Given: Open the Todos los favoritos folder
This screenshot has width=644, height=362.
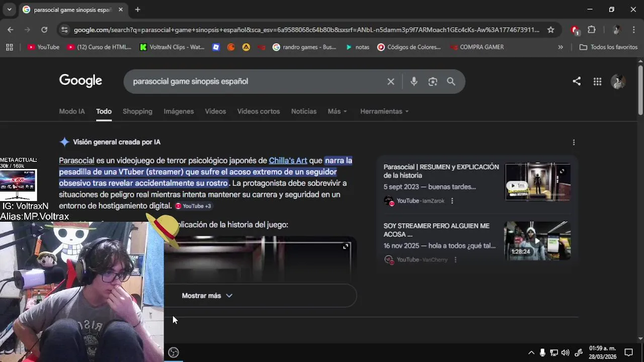Looking at the screenshot, I should [608, 47].
